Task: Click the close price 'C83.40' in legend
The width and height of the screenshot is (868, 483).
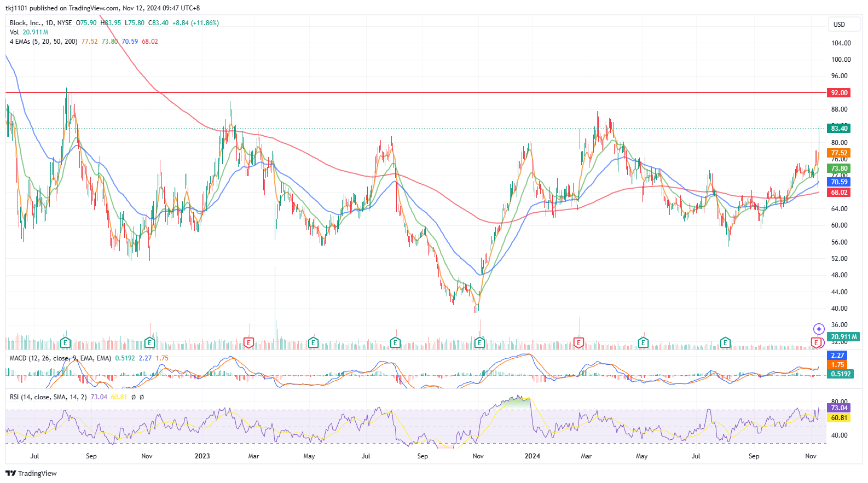Action: pos(158,23)
